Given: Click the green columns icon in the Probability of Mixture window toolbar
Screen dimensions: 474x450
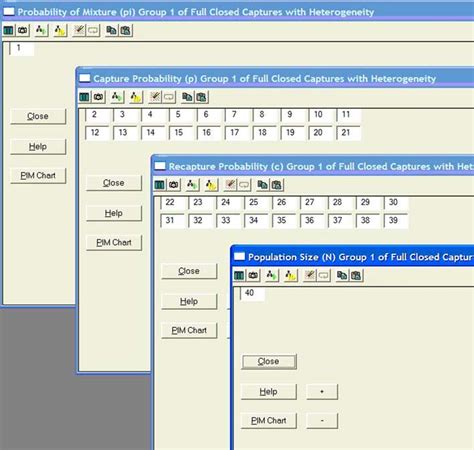Looking at the screenshot, I should tap(9, 31).
